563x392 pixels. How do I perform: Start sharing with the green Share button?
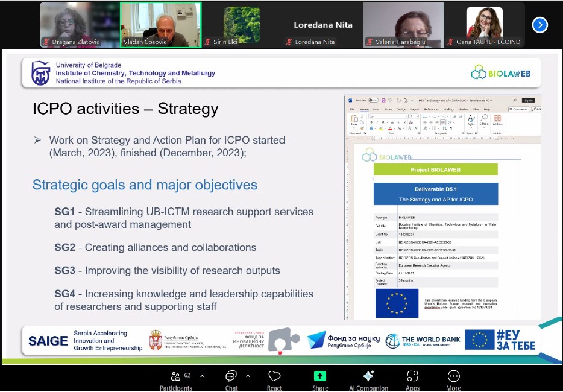(x=320, y=380)
